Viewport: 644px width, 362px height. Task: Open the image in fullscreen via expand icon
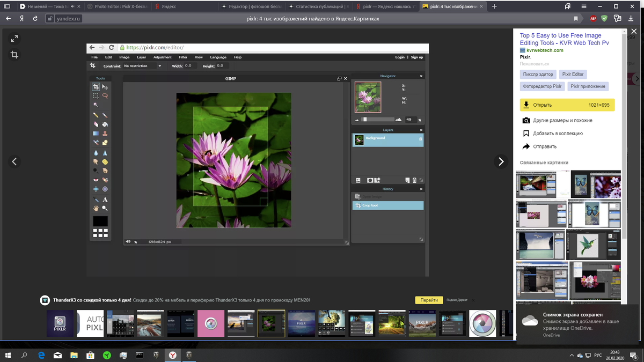(14, 39)
